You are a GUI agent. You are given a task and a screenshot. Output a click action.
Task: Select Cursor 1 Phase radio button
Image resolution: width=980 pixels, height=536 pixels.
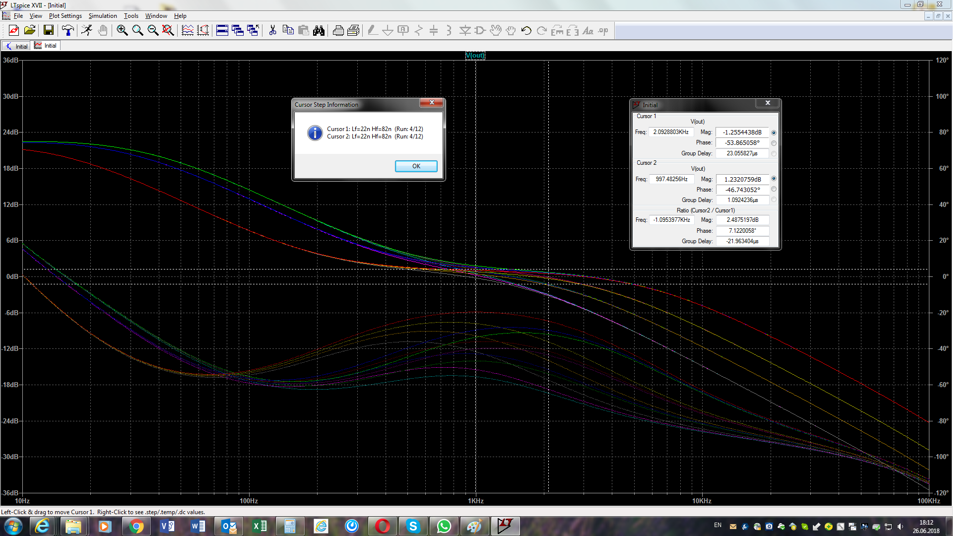[774, 143]
